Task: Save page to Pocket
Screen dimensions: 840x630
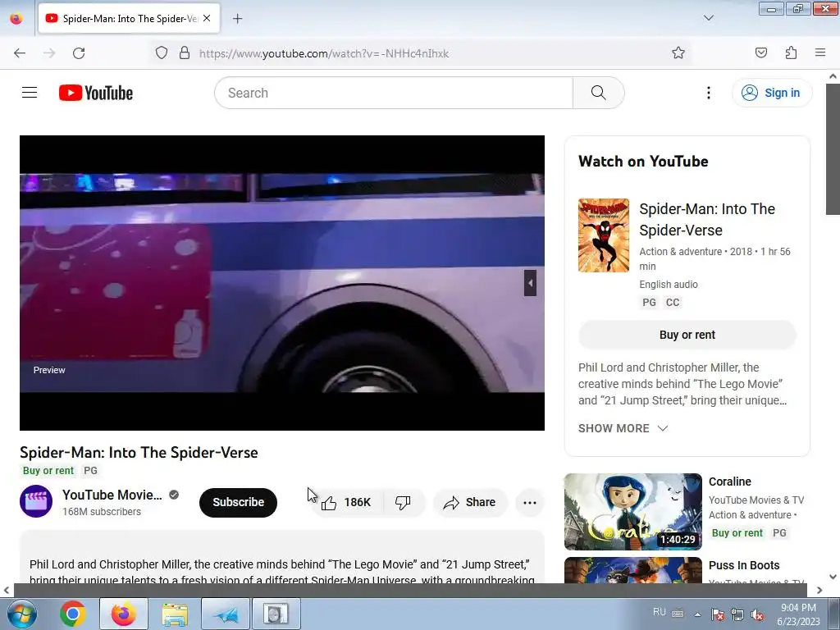Action: pyautogui.click(x=760, y=52)
